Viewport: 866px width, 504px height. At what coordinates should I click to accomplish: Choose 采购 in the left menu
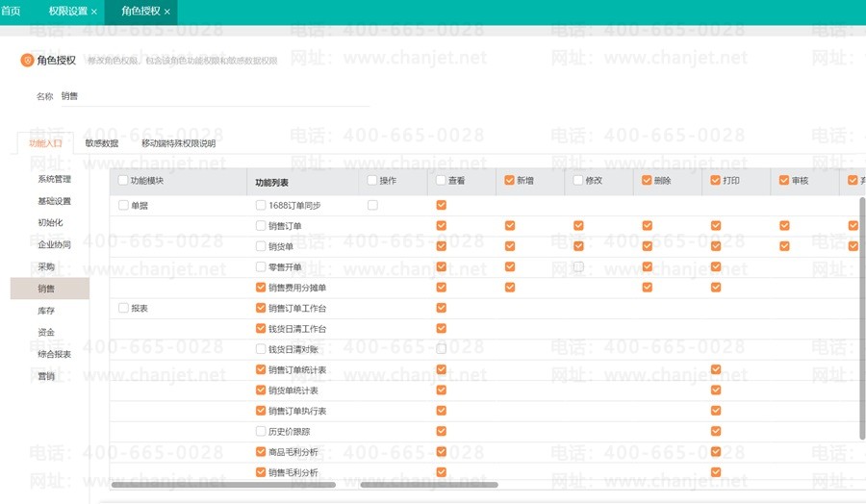[x=46, y=266]
